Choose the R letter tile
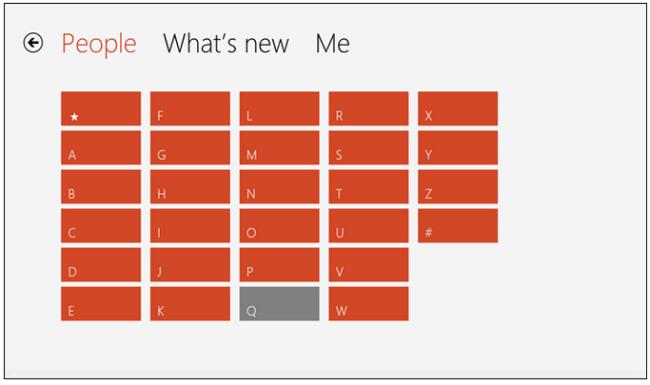Image resolution: width=650 pixels, height=385 pixels. tap(369, 109)
